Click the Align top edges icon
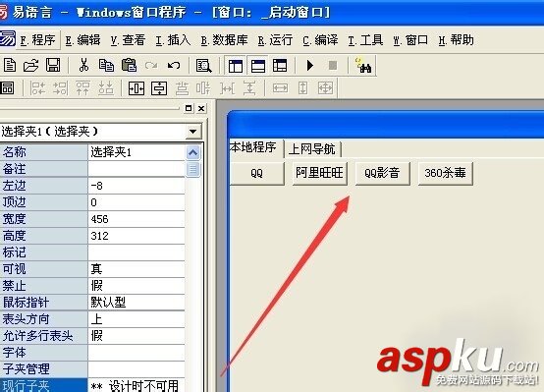 pos(82,88)
